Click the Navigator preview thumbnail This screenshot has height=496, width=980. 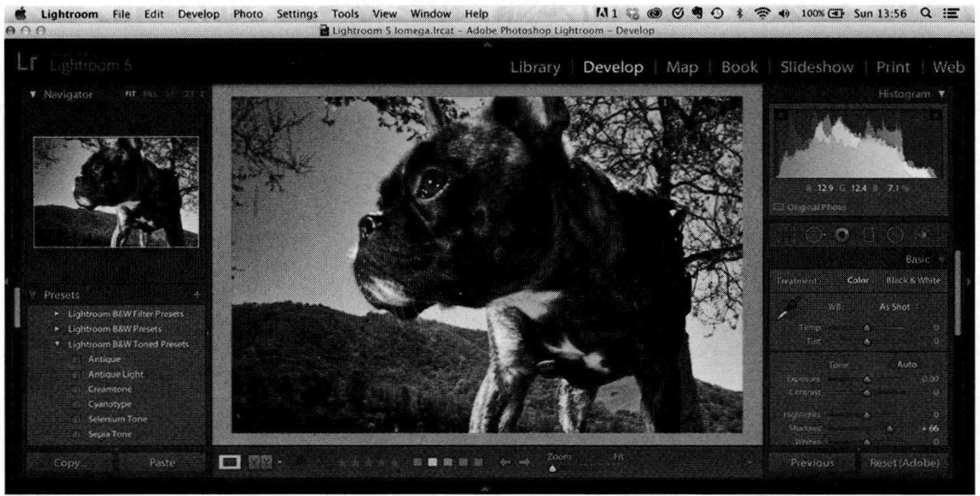coord(115,192)
